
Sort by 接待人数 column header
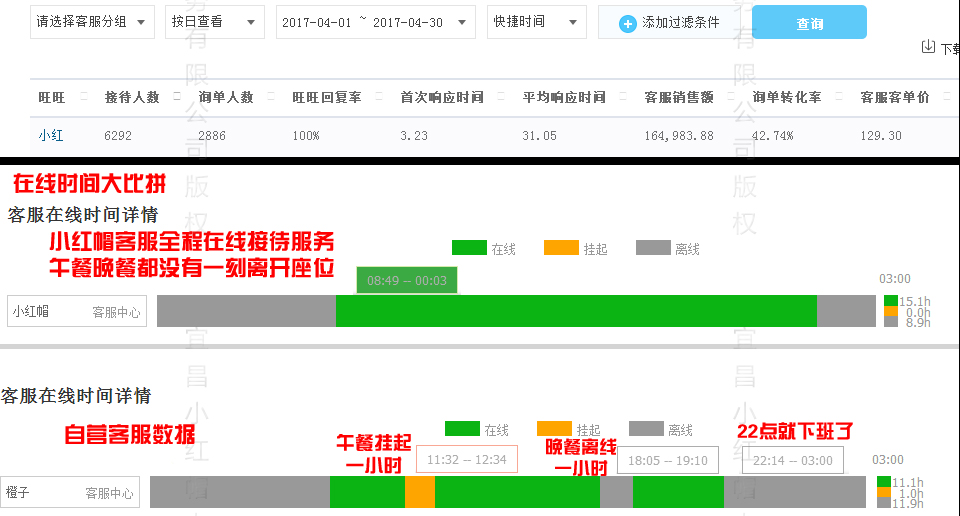(132, 97)
